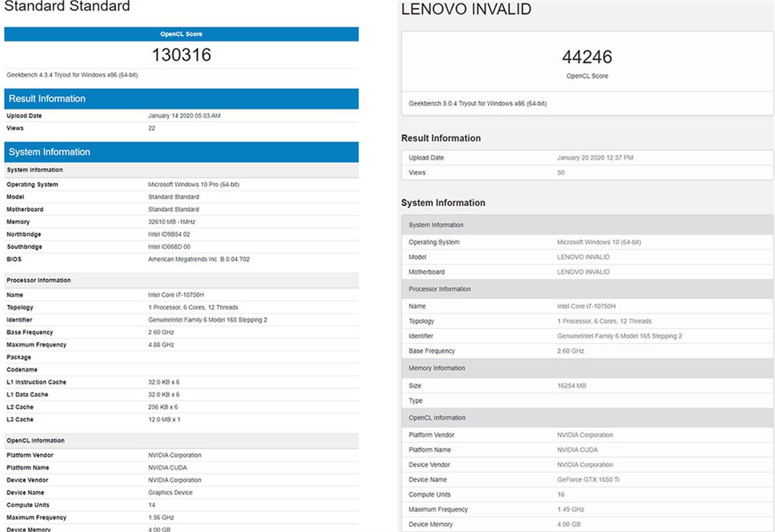
Task: Click the "LENOVO INVALID" page title
Action: pyautogui.click(x=466, y=10)
